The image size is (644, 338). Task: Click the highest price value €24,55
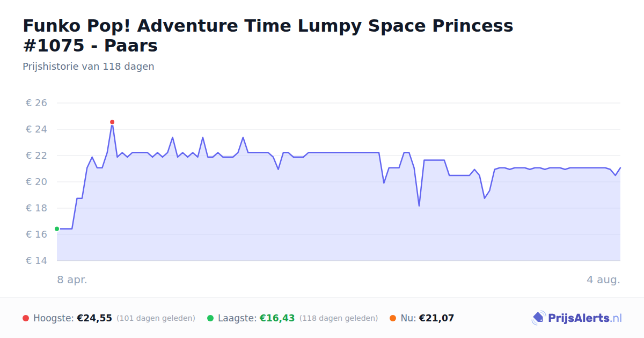coord(94,318)
